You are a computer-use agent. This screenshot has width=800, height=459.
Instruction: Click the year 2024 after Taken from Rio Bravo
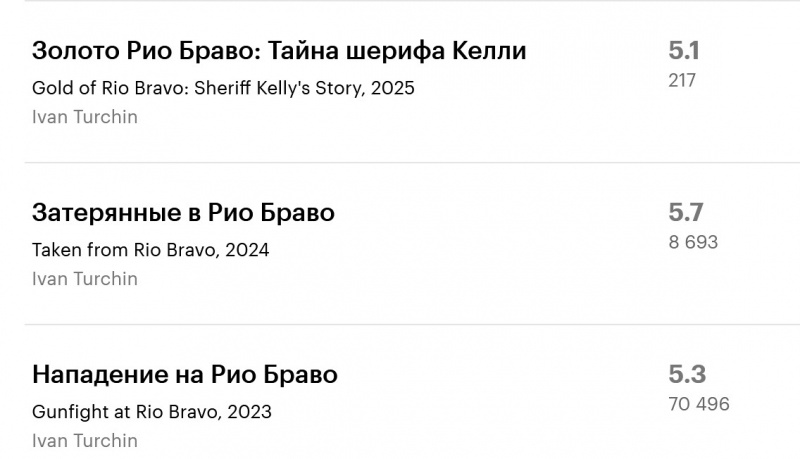click(248, 250)
